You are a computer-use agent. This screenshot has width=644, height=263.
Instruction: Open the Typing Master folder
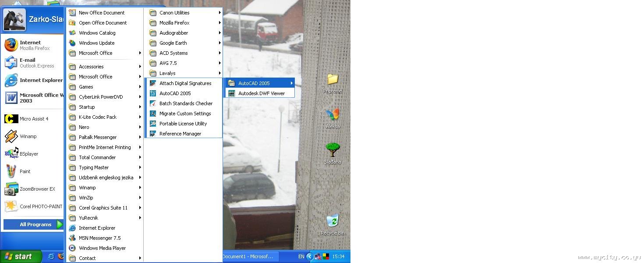[x=105, y=167]
